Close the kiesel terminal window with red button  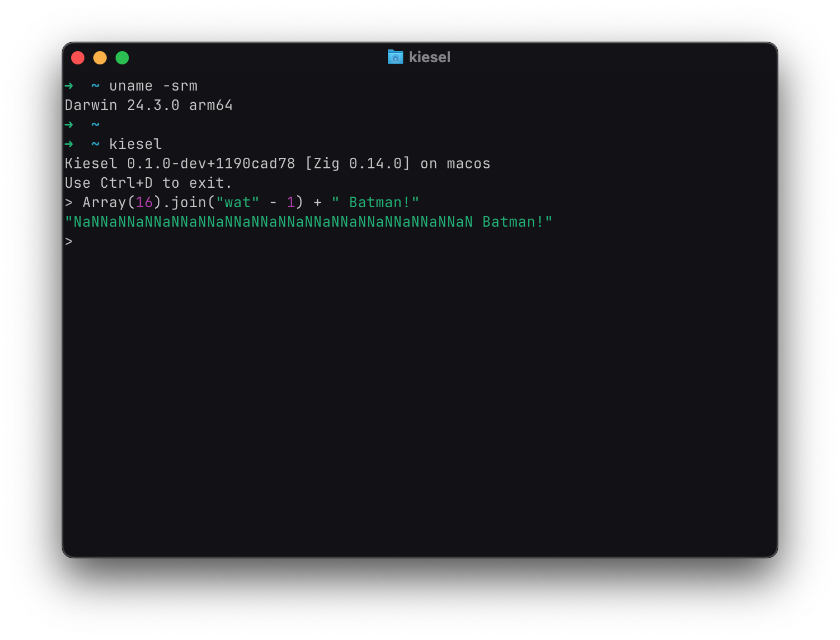[78, 58]
